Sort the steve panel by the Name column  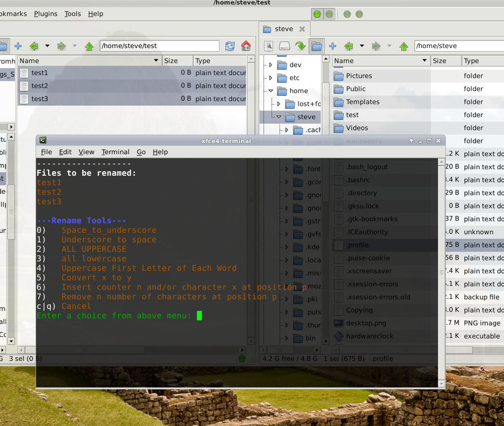381,61
